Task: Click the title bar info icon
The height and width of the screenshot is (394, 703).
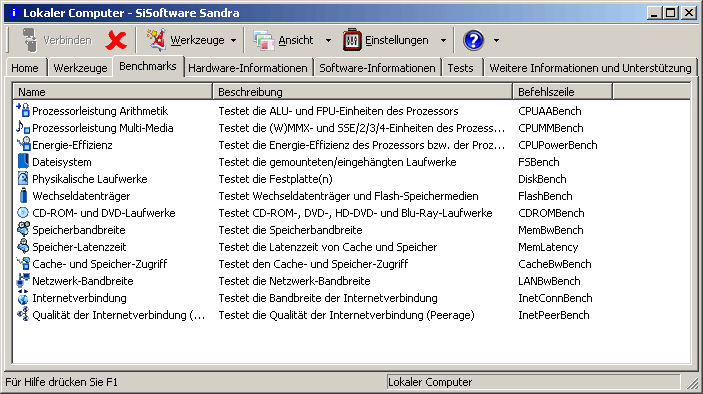Action: pos(13,13)
